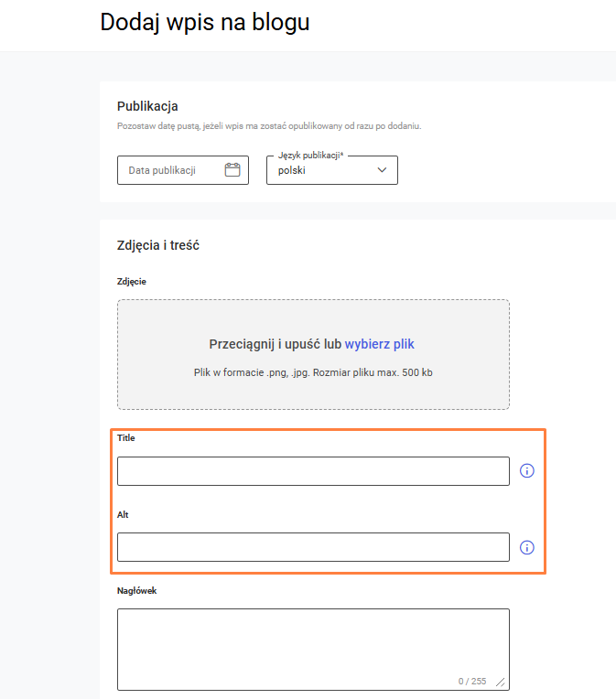Click the Zdjęcie label above upload box

tap(132, 282)
